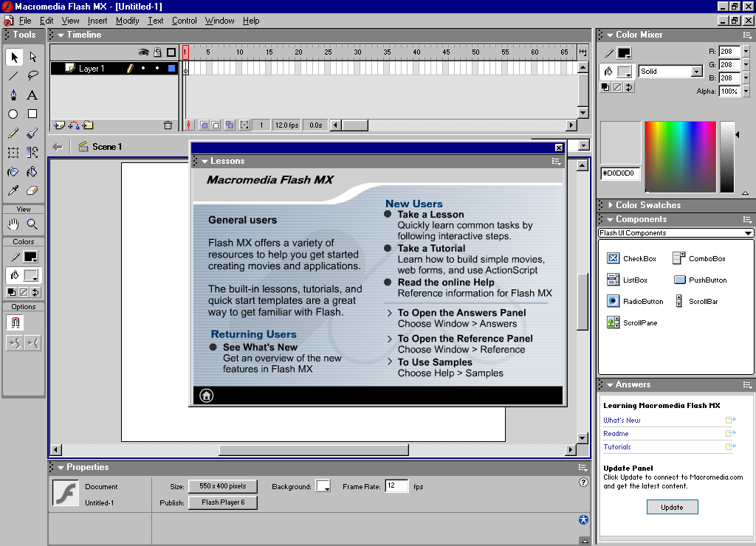Click the Frame Rate input field
Image resolution: width=756 pixels, height=546 pixels.
click(396, 485)
